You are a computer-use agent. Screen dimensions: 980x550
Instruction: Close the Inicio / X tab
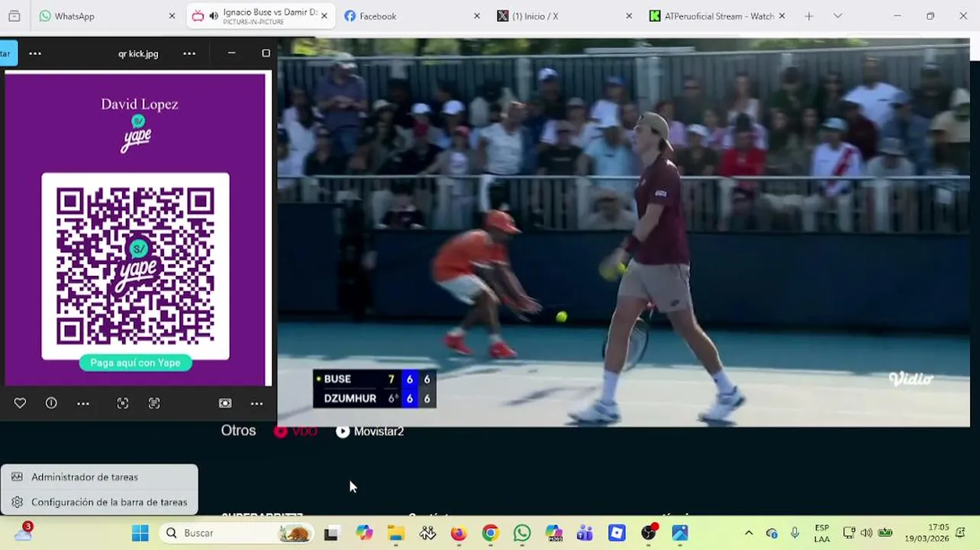pyautogui.click(x=629, y=16)
